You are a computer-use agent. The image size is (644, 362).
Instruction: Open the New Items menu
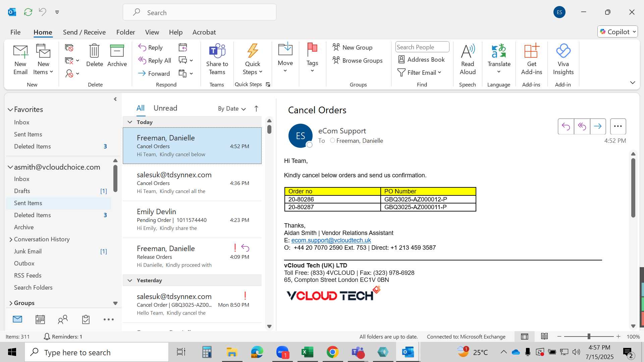(x=43, y=60)
